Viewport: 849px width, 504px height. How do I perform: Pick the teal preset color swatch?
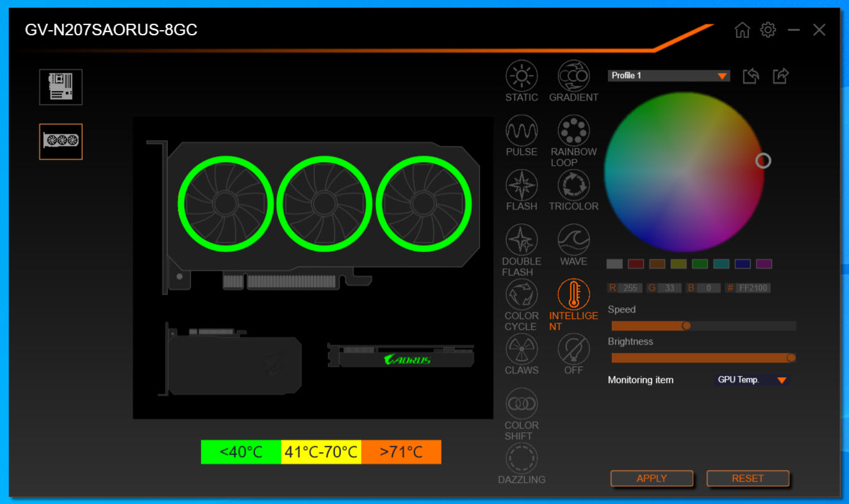pyautogui.click(x=721, y=264)
